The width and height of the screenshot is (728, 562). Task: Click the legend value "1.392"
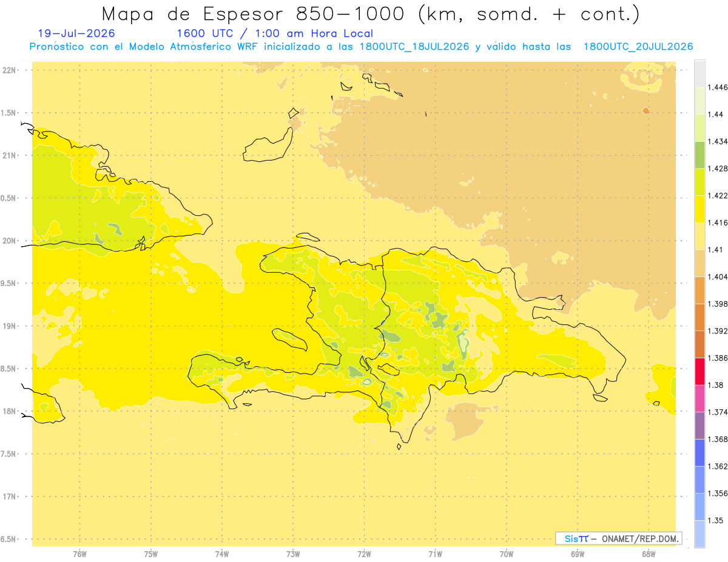718,331
